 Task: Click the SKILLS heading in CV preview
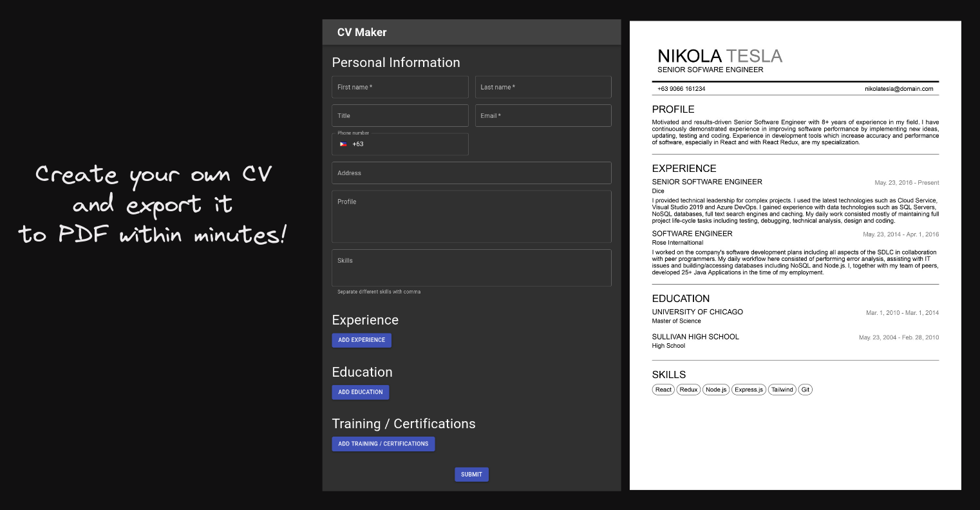[x=669, y=375]
